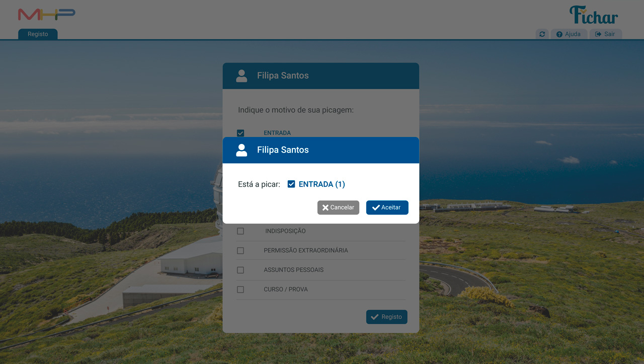
Task: Click the 'Está a picar:' label
Action: (259, 184)
